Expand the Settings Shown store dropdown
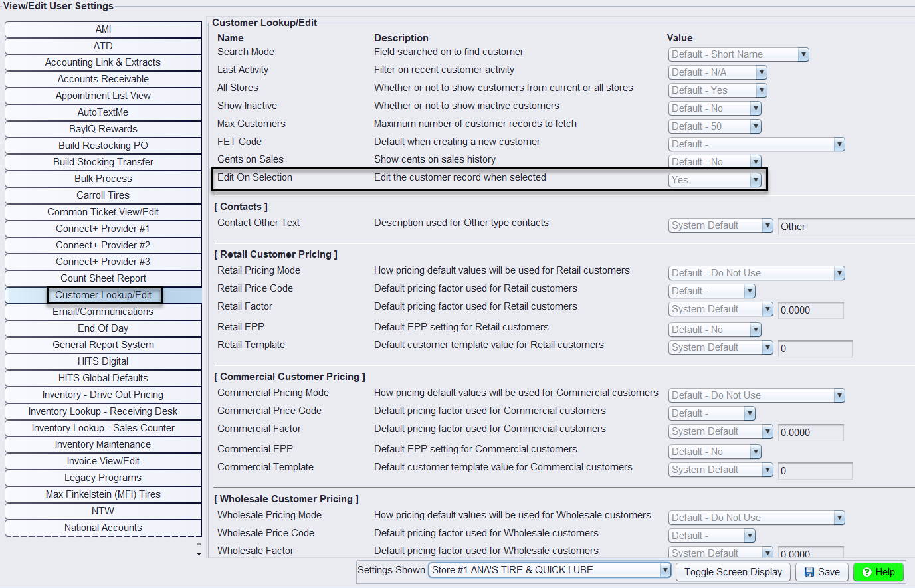 pos(664,570)
